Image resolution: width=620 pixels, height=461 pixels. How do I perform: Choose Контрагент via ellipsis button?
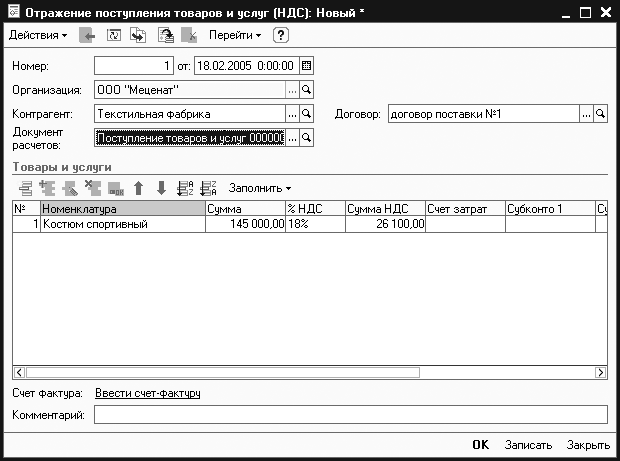[x=292, y=114]
